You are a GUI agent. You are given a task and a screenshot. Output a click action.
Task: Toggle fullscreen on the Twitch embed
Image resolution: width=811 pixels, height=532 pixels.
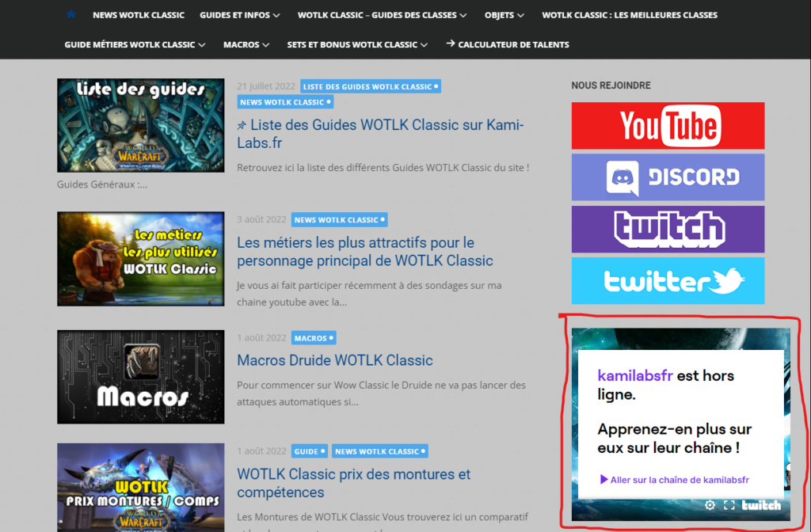[729, 505]
